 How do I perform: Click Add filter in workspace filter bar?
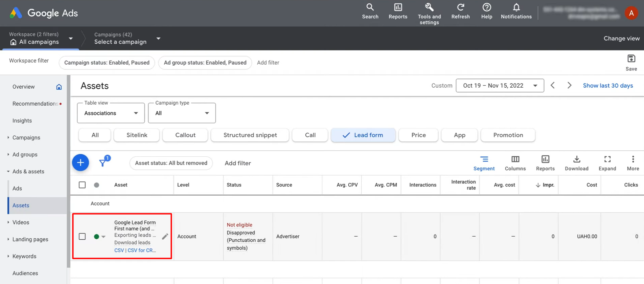pos(268,63)
